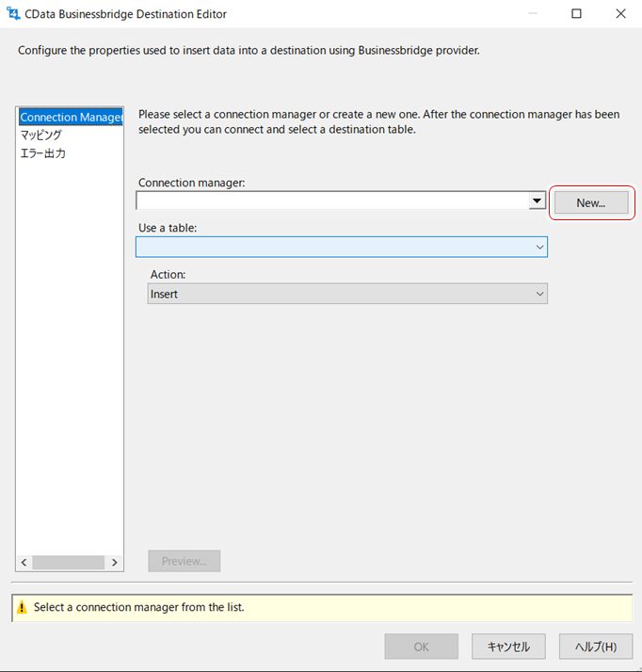Switch to マッピング page
Image resolution: width=642 pixels, height=672 pixels.
click(x=41, y=136)
